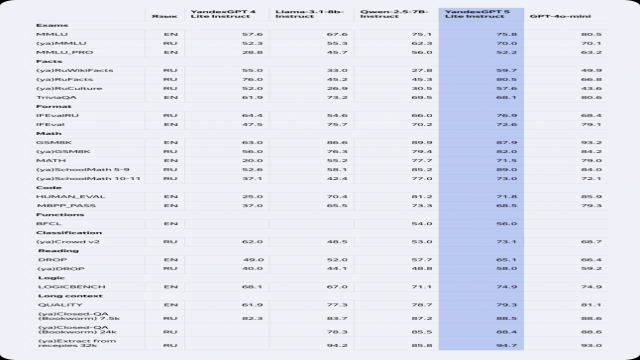Click the Long context section heading
This screenshot has height=360, width=640.
click(70, 296)
